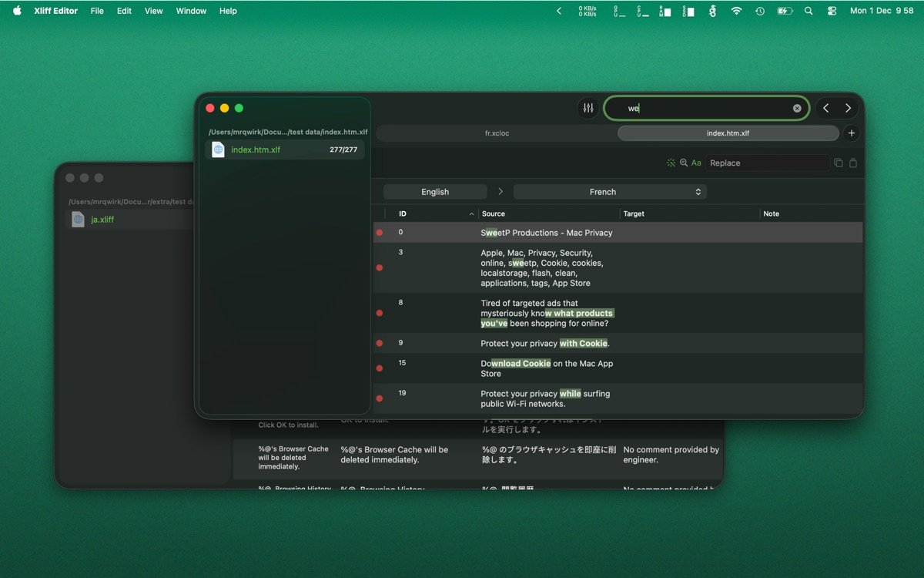This screenshot has width=924, height=578.
Task: Click the magnifier search-mode icon
Action: tap(684, 163)
